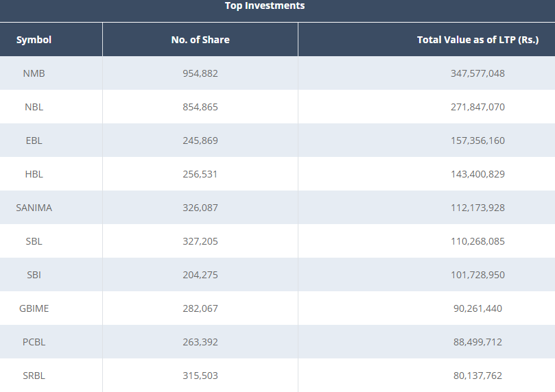Click total value 347,577,048
Image resolution: width=555 pixels, height=392 pixels.
[478, 73]
